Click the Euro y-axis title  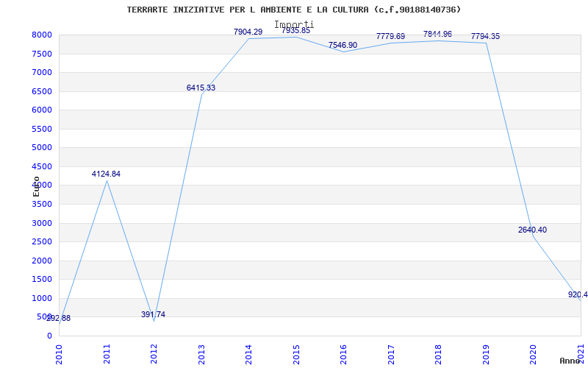coord(36,186)
